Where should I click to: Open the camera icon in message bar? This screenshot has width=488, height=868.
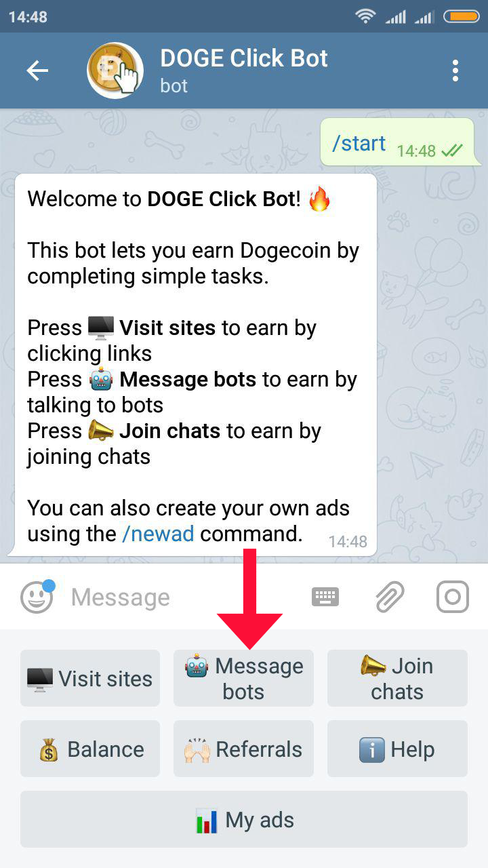453,597
